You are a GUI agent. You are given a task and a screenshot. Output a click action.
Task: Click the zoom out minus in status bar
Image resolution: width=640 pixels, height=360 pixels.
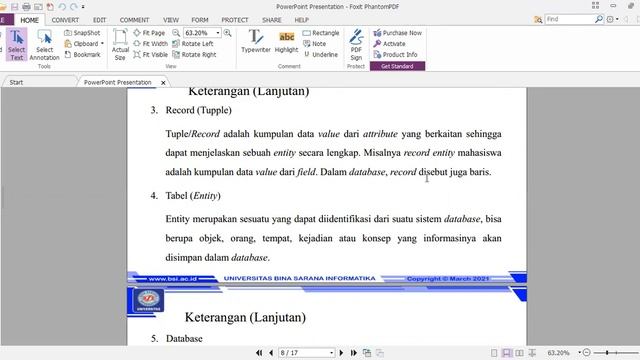[x=587, y=352]
